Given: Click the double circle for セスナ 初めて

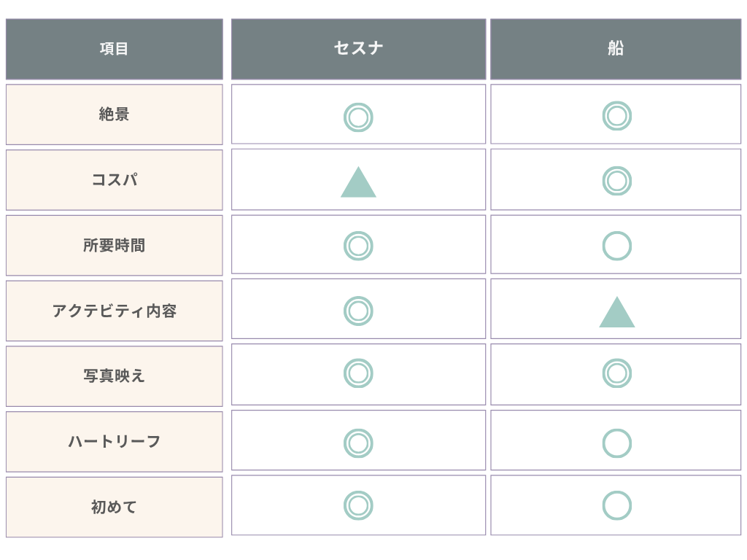Looking at the screenshot, I should click(358, 505).
